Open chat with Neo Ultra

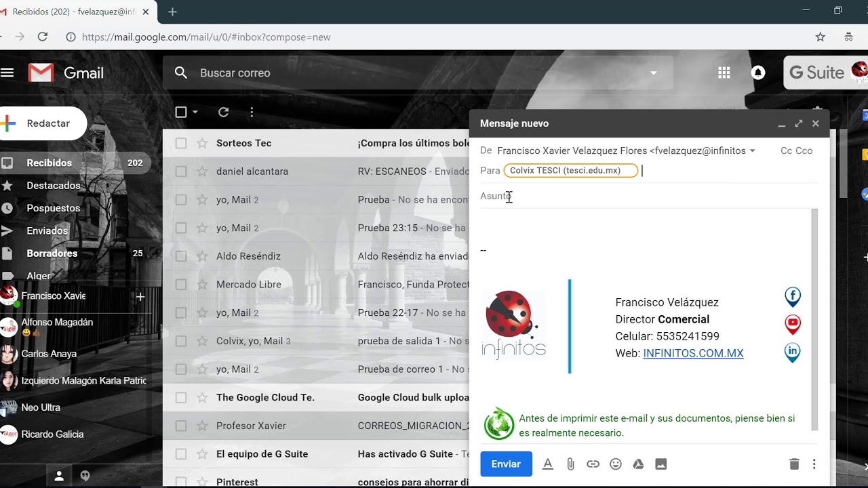pyautogui.click(x=41, y=407)
